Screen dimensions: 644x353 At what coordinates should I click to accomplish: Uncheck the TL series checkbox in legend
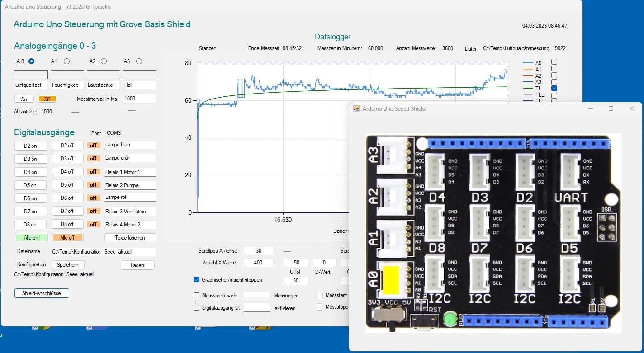click(x=554, y=88)
